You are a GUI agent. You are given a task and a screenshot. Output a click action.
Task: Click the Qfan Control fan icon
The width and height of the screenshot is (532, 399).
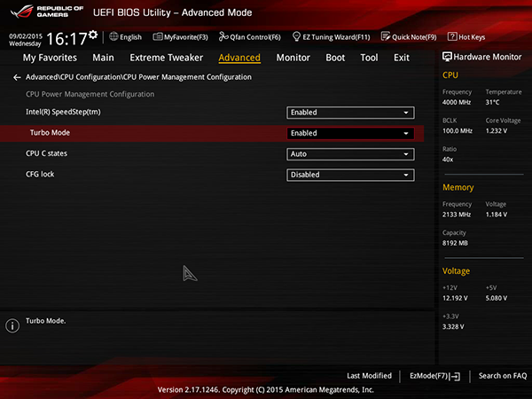[x=223, y=36]
